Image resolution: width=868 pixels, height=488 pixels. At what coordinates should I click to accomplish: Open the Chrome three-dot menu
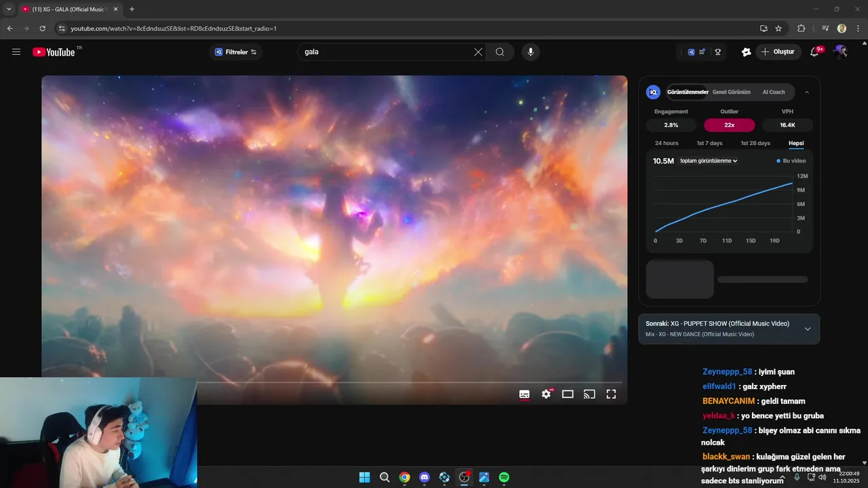pos(856,28)
